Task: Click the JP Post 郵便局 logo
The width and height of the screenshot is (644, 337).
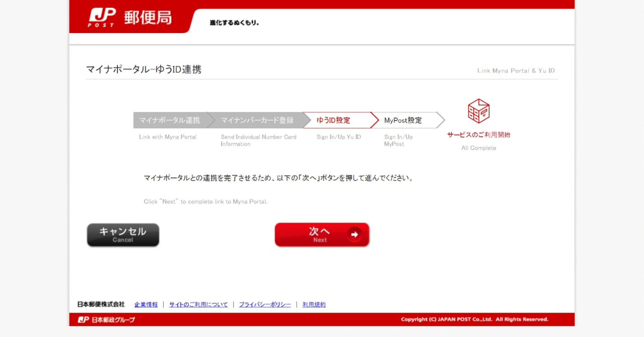Action: (x=130, y=17)
